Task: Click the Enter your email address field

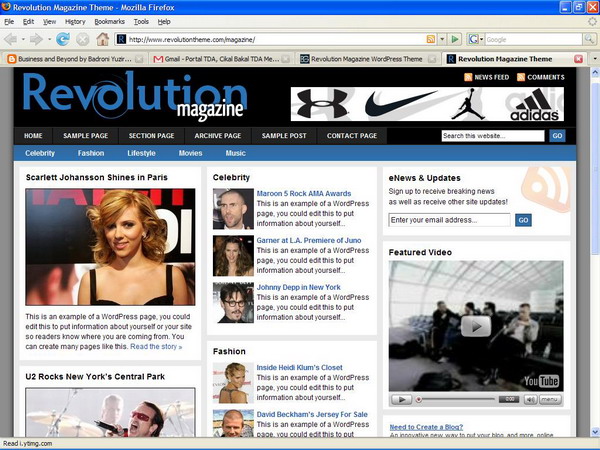Action: 449,220
